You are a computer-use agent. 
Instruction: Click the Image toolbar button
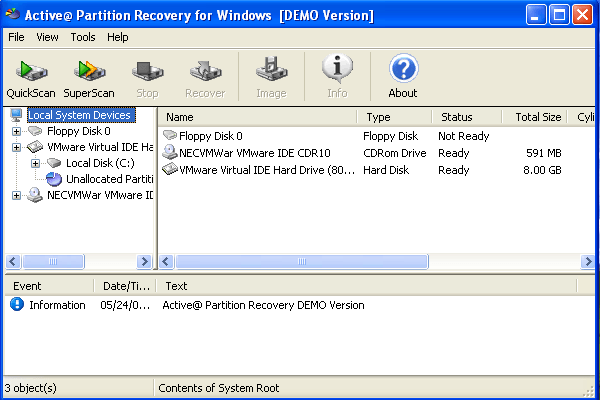tap(271, 78)
